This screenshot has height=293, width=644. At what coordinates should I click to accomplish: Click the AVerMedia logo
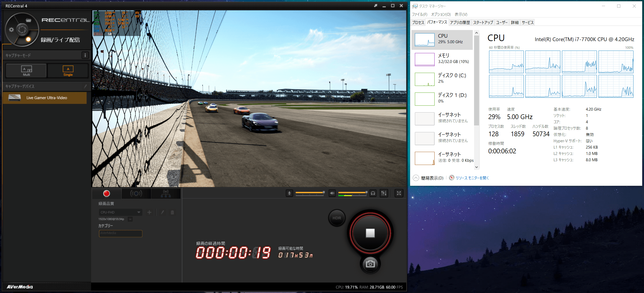(20, 287)
